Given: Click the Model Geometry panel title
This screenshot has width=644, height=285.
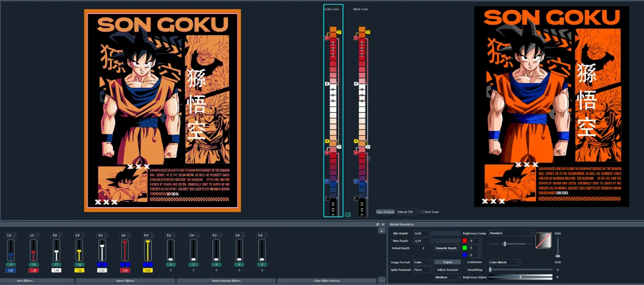Looking at the screenshot, I should 401,224.
